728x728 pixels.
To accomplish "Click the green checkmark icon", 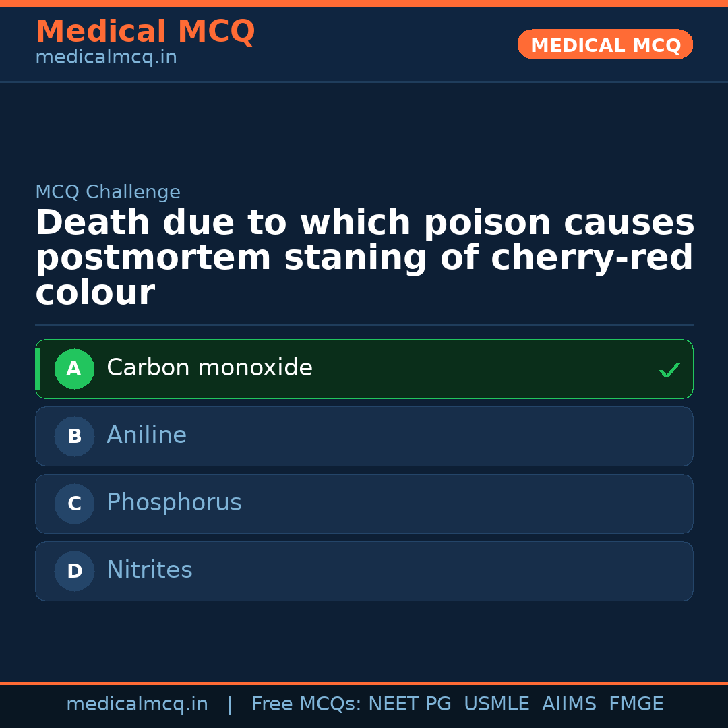I will [x=669, y=370].
